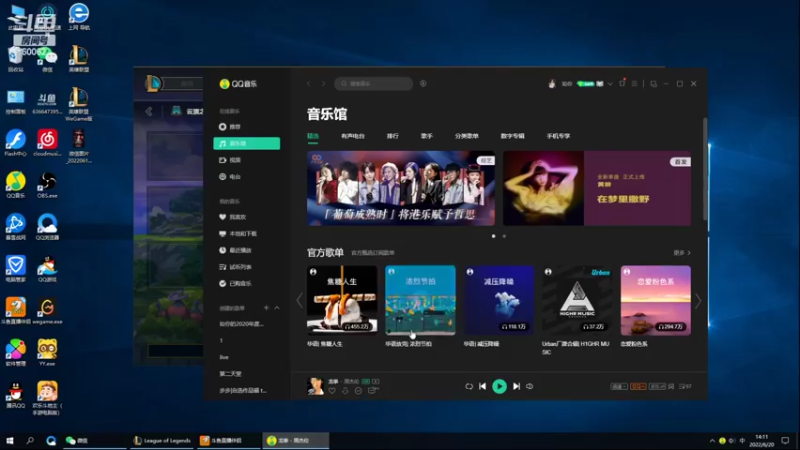Expand the account dropdown arrow in header
Viewport: 800px width, 450px height.
click(610, 84)
